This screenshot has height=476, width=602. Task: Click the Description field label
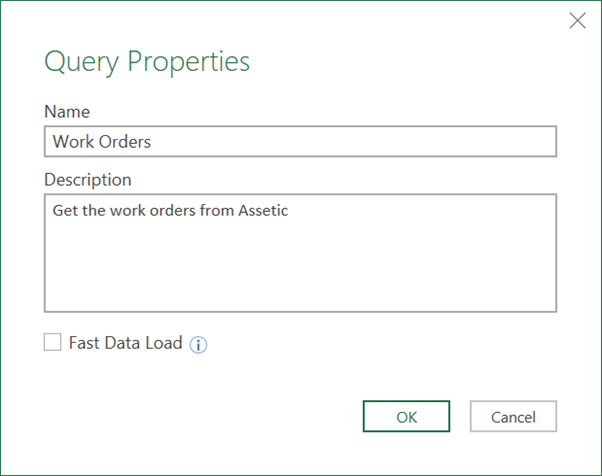coord(88,180)
